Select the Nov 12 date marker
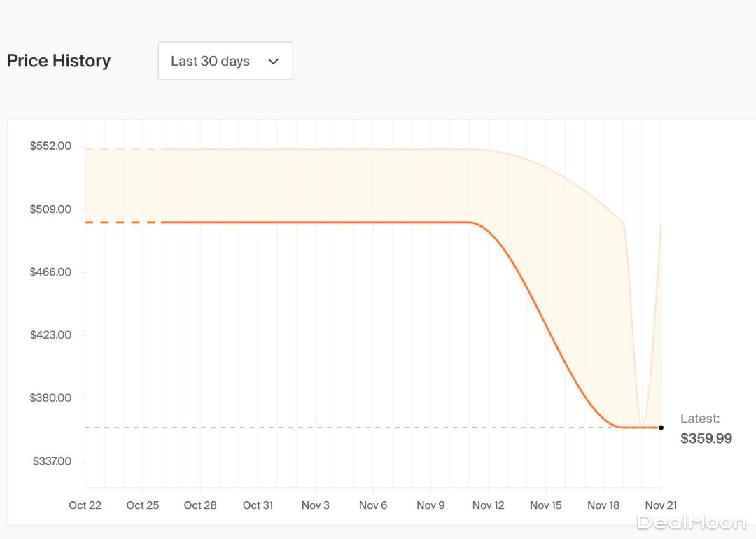The width and height of the screenshot is (756, 539). pos(488,505)
